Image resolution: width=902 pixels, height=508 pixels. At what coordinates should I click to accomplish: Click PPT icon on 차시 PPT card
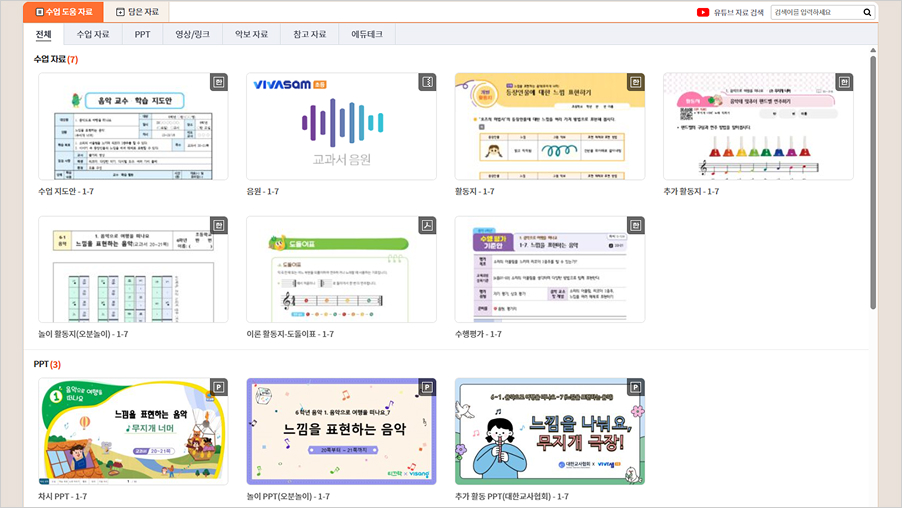click(218, 387)
